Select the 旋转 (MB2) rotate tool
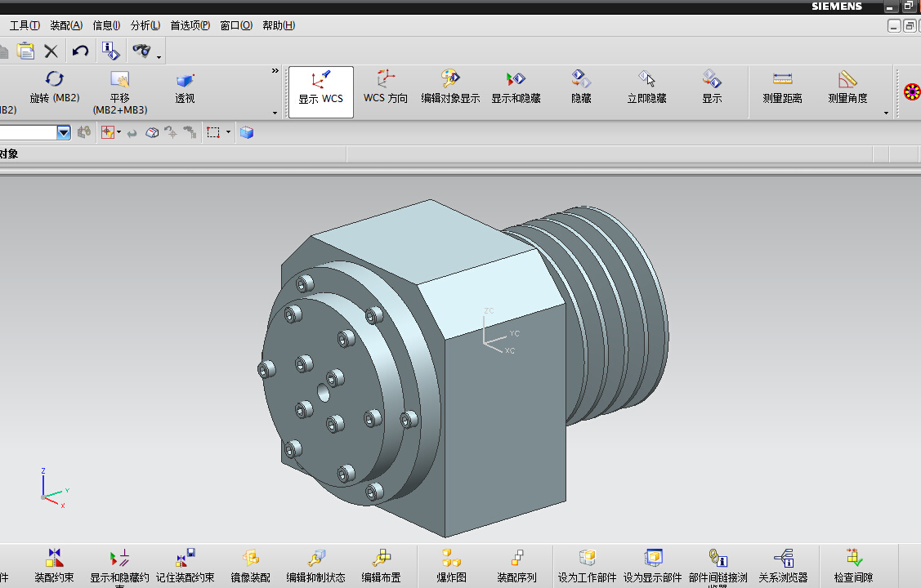Image resolution: width=921 pixels, height=588 pixels. pos(55,87)
